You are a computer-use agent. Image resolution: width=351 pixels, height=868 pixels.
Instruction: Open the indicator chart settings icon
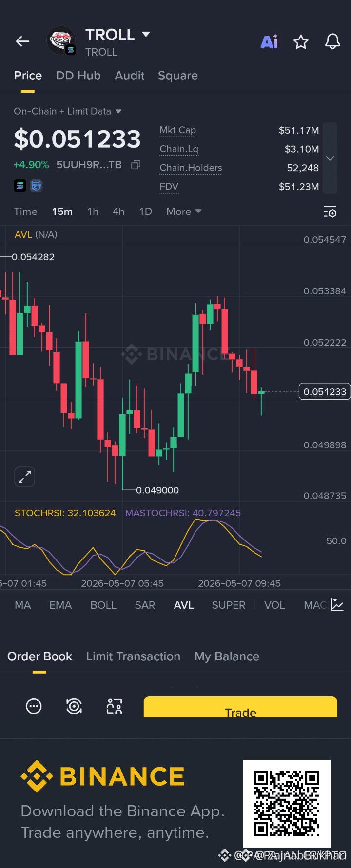point(337,605)
